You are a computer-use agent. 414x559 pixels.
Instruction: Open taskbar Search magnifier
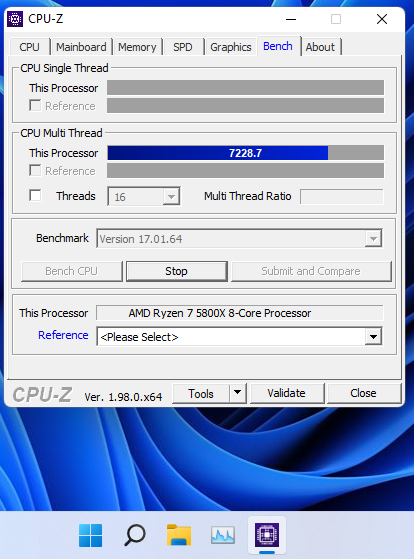pyautogui.click(x=134, y=535)
